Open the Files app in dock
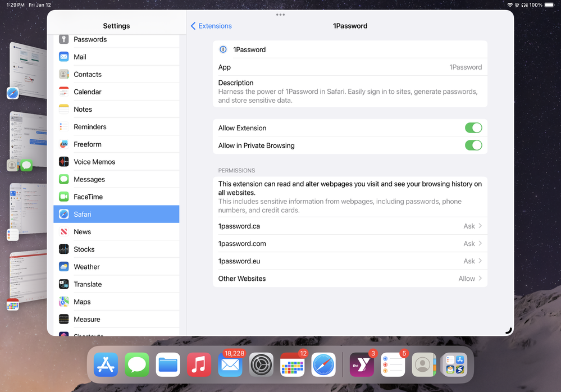 point(167,365)
